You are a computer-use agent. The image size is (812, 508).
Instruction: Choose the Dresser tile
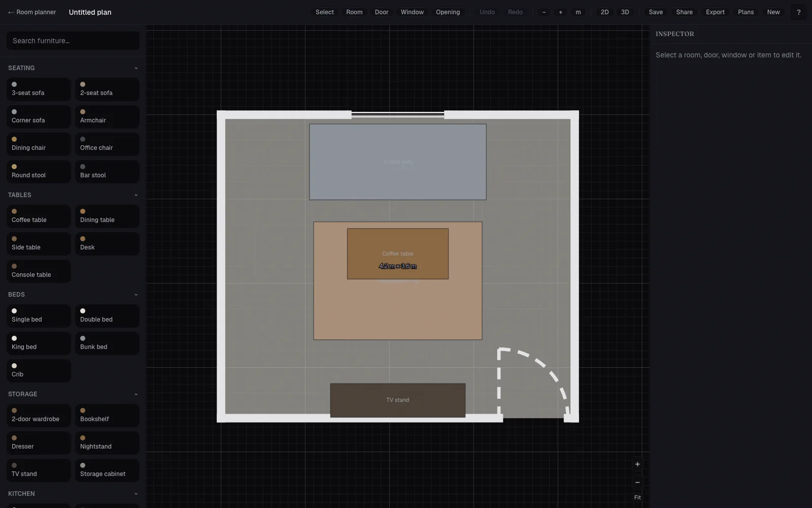coord(39,443)
